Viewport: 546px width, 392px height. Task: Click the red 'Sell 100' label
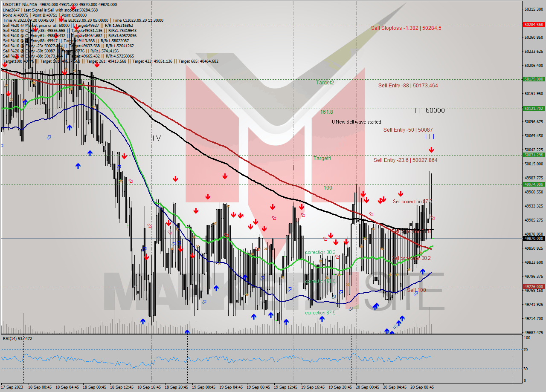coord(416,290)
